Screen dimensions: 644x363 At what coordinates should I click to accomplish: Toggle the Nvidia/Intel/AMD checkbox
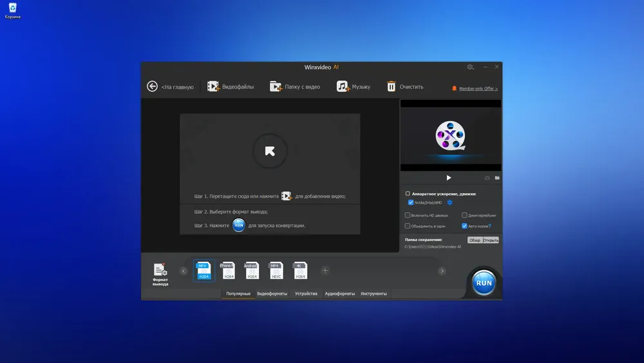coord(411,202)
